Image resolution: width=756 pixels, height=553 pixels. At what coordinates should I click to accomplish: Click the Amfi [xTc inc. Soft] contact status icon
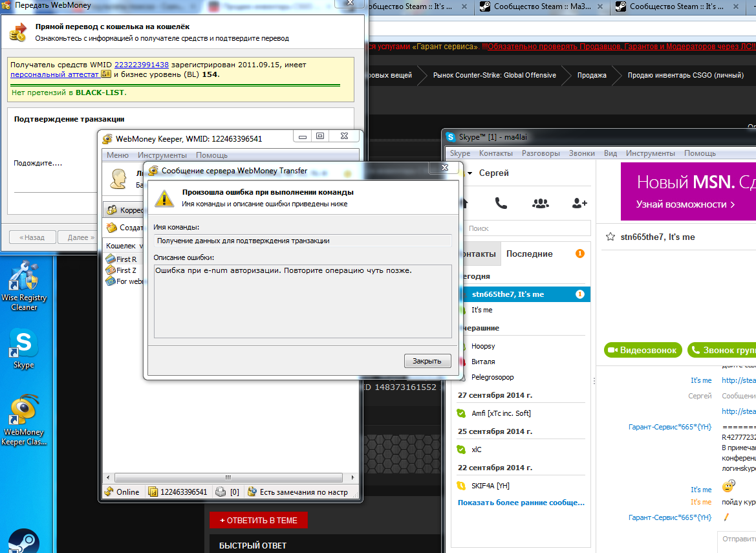(x=461, y=413)
